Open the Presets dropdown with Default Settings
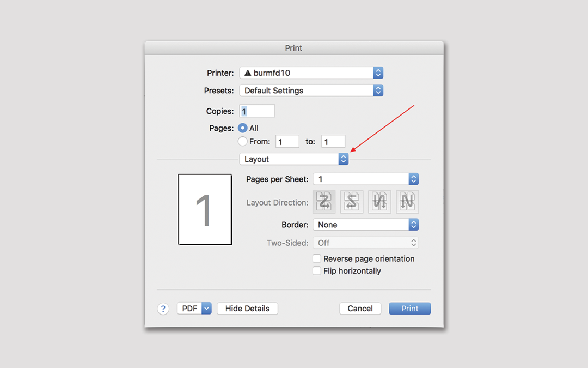Viewport: 588px width, 368px height. point(311,91)
